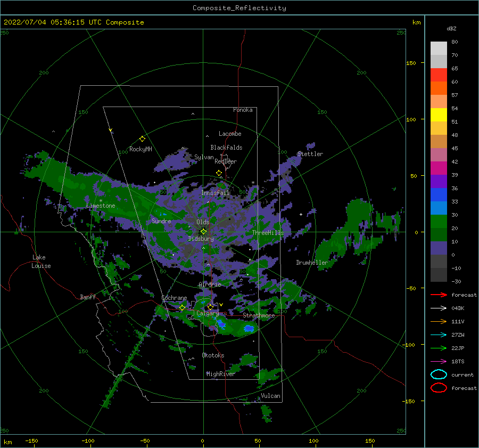Click the dBZ heading above the color scale
The height and width of the screenshot is (448, 479).
[x=451, y=28]
